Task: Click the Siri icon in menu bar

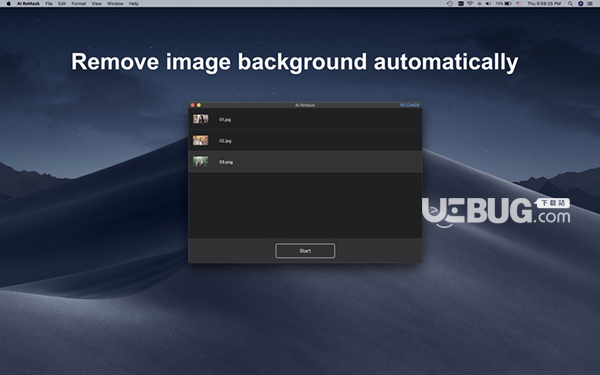Action: [x=580, y=3]
